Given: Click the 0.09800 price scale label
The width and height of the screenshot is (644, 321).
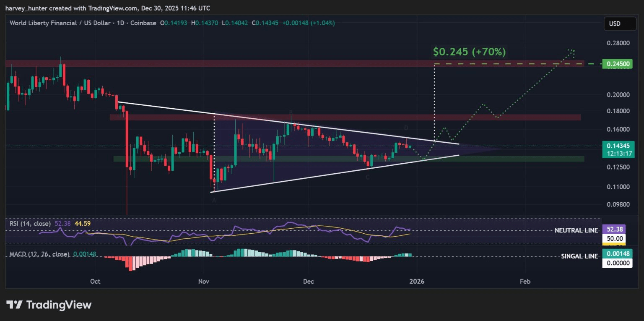Looking at the screenshot, I should pos(618,205).
